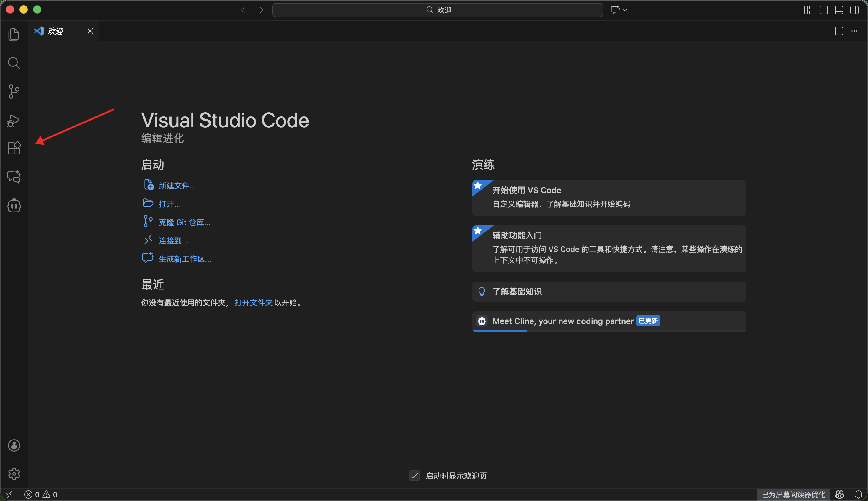Open the Manage gear icon

pyautogui.click(x=14, y=474)
